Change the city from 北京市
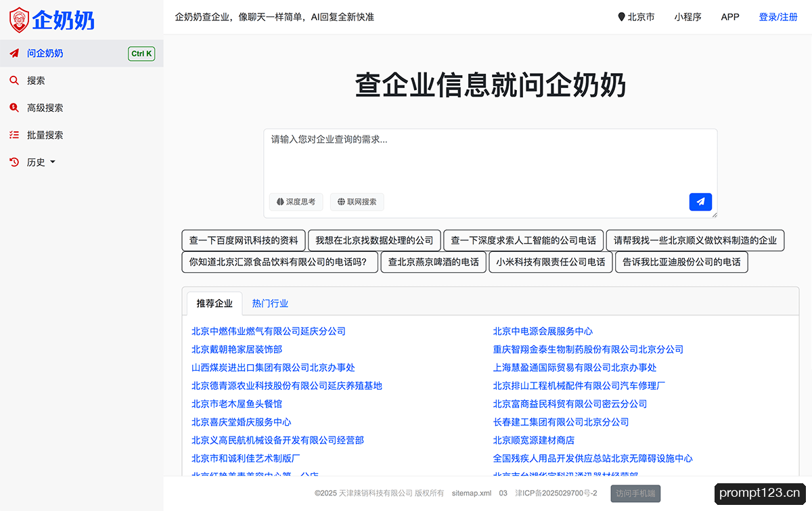Screen dimensions: 812x511 point(636,17)
